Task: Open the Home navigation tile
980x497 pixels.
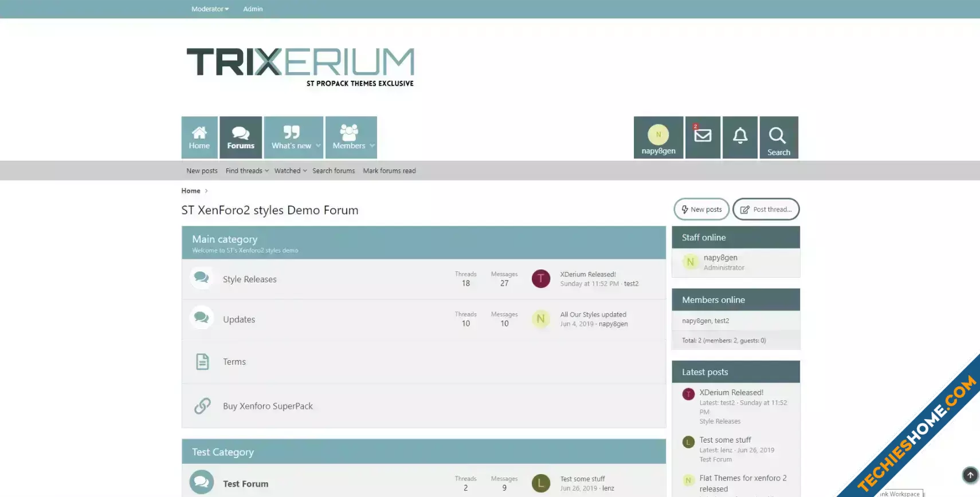Action: (199, 137)
